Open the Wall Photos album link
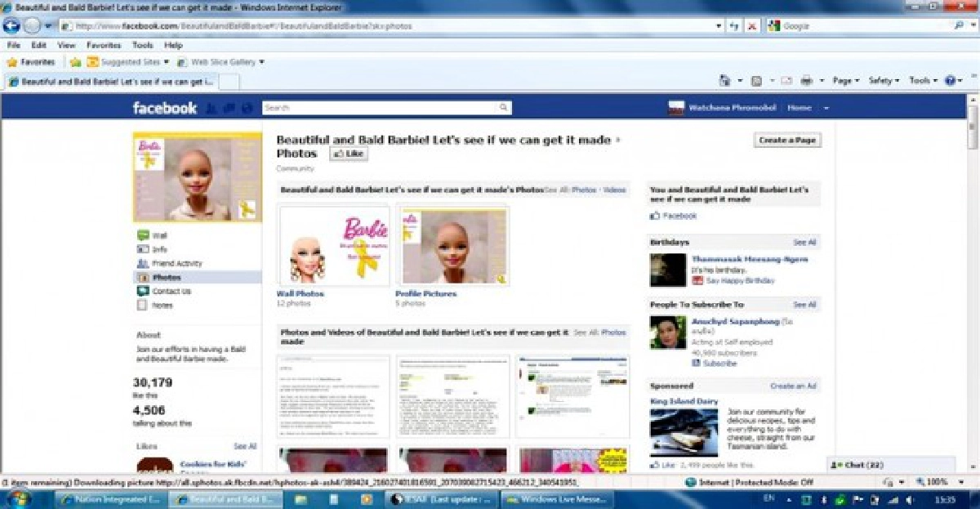This screenshot has width=980, height=509. [x=300, y=293]
